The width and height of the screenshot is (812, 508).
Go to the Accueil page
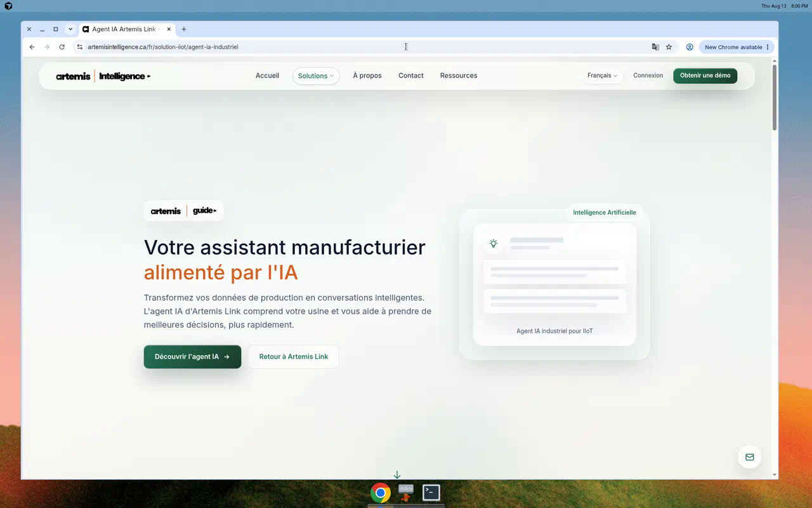click(267, 76)
